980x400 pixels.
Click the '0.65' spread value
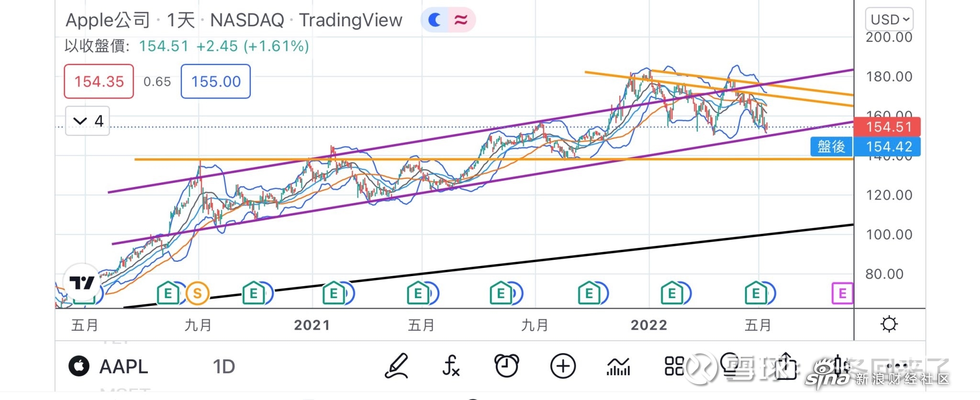click(157, 82)
